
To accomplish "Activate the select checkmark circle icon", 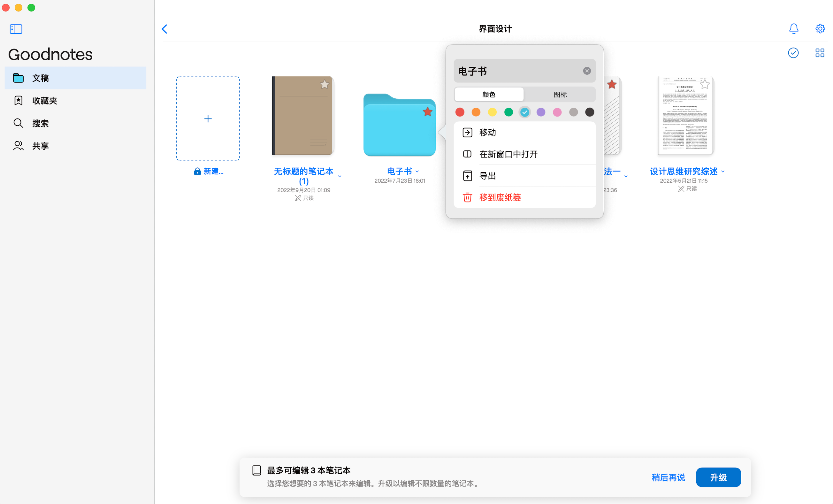I will (x=793, y=53).
